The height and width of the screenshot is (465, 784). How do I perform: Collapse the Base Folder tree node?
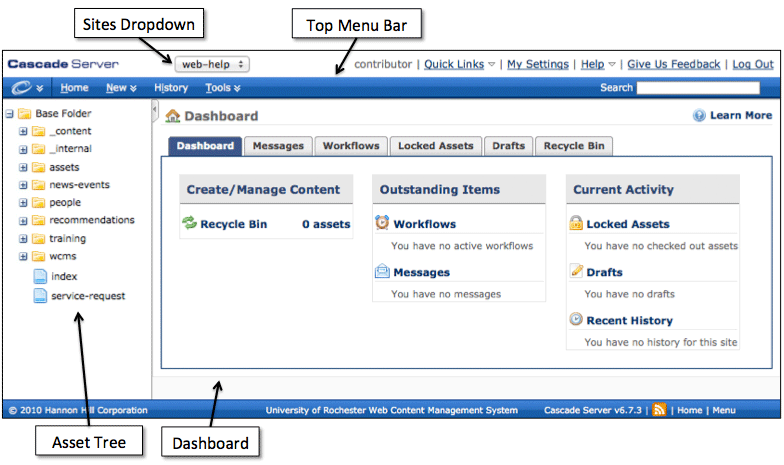[10, 114]
